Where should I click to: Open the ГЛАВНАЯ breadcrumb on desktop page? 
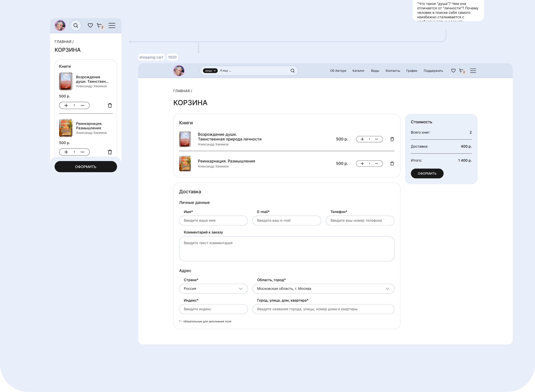point(182,91)
